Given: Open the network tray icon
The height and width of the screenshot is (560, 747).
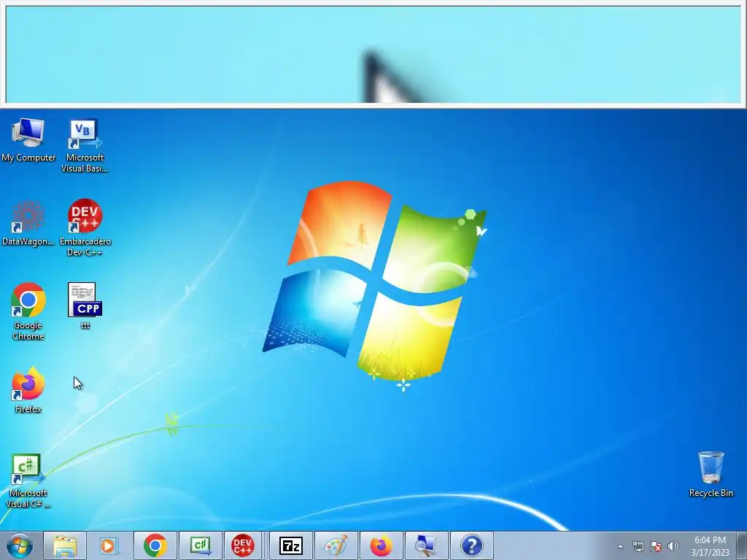Looking at the screenshot, I should (638, 546).
